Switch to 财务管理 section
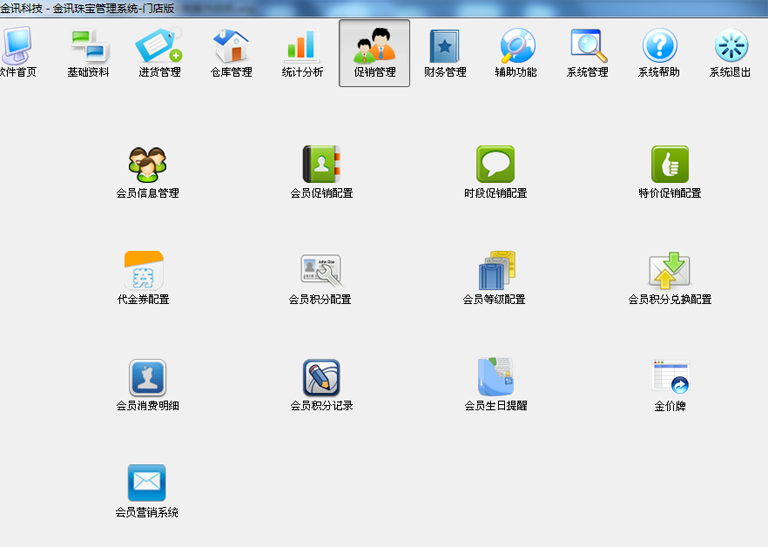This screenshot has height=547, width=768. click(x=445, y=52)
